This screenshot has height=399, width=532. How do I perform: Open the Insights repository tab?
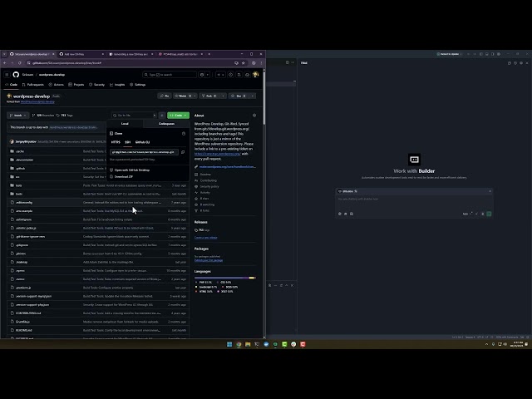click(117, 85)
